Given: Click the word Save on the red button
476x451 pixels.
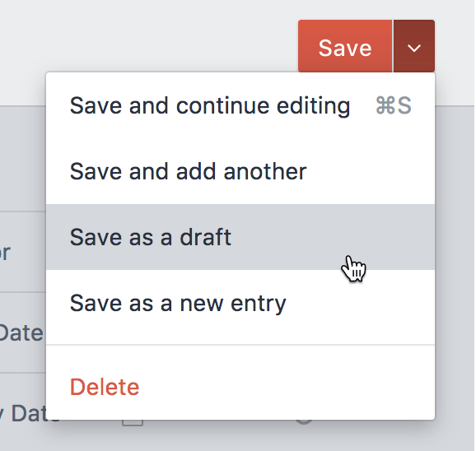Looking at the screenshot, I should 345,48.
